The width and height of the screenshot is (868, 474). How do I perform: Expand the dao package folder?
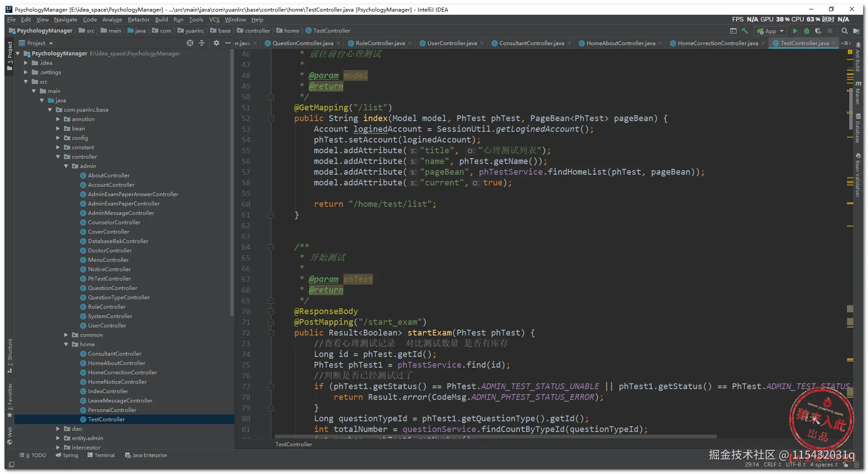click(x=58, y=428)
